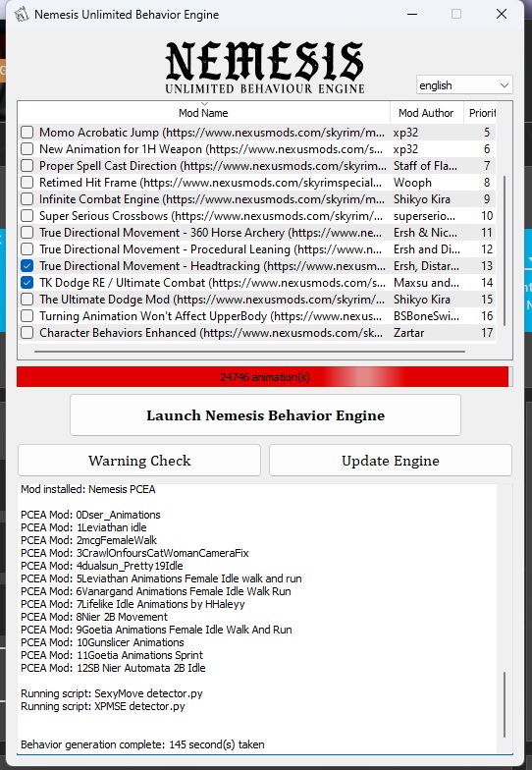Click log line 'PCEA Mod: 2mcgFemaleWalk'
Viewport: 532px width, 770px height.
(88, 540)
